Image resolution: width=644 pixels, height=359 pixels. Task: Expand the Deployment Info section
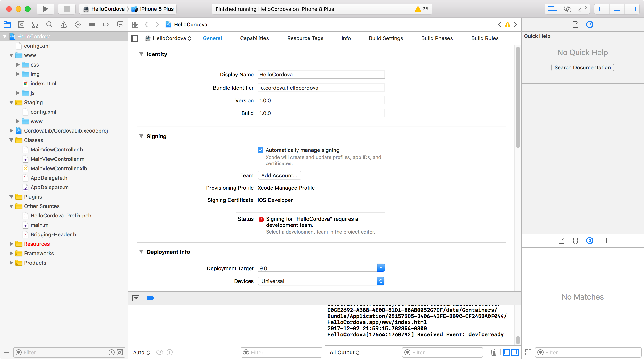(x=141, y=252)
